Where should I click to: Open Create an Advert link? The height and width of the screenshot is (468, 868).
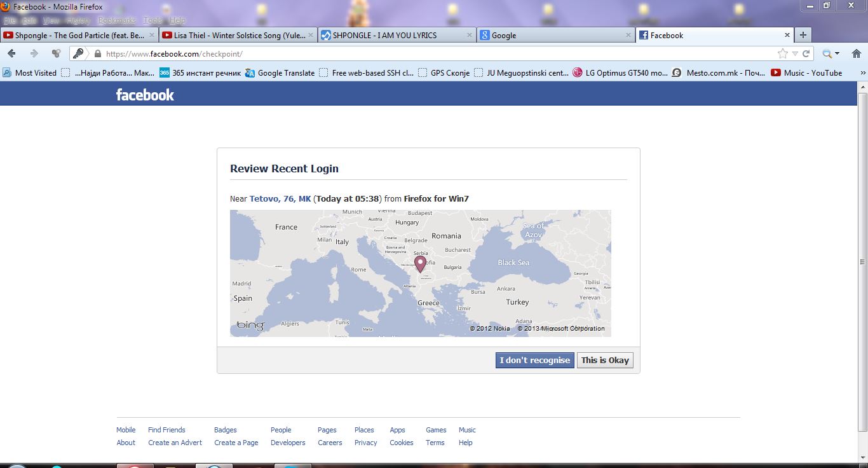[175, 443]
